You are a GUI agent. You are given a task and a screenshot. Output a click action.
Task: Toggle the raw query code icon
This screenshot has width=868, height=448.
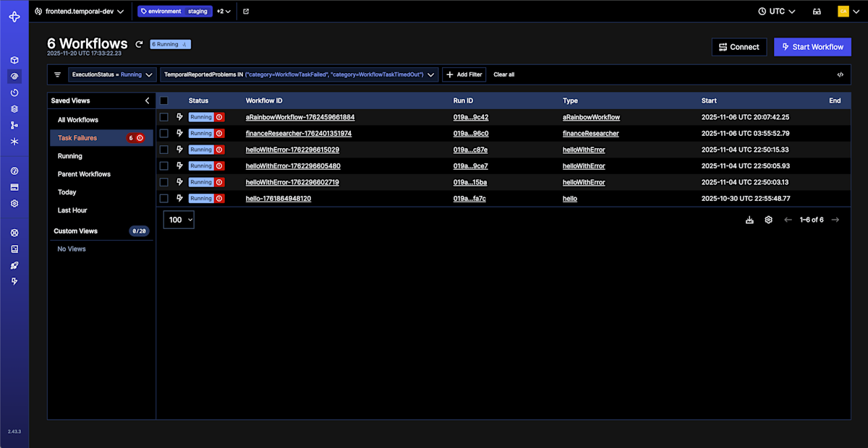840,74
